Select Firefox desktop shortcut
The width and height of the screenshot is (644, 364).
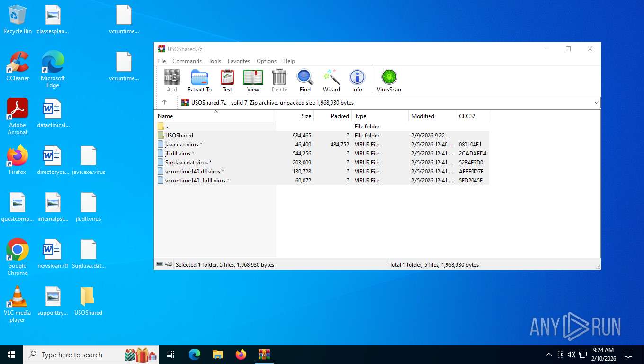[18, 160]
